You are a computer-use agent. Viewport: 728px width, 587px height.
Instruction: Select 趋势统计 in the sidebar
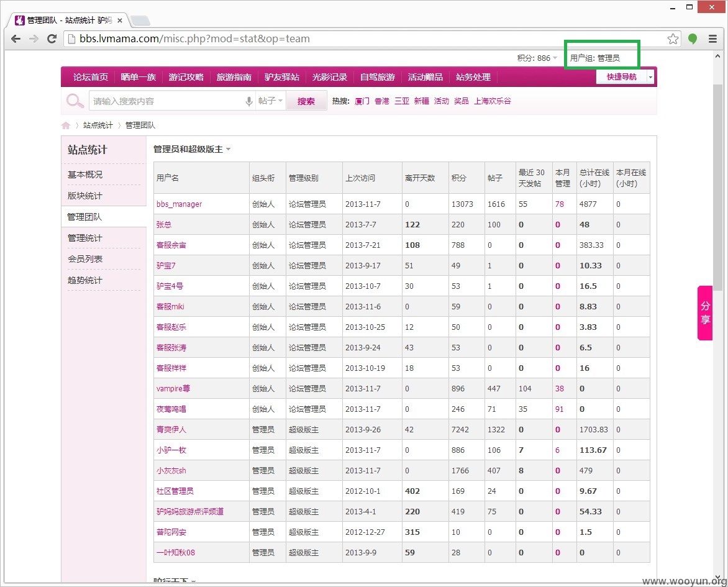pyautogui.click(x=85, y=280)
